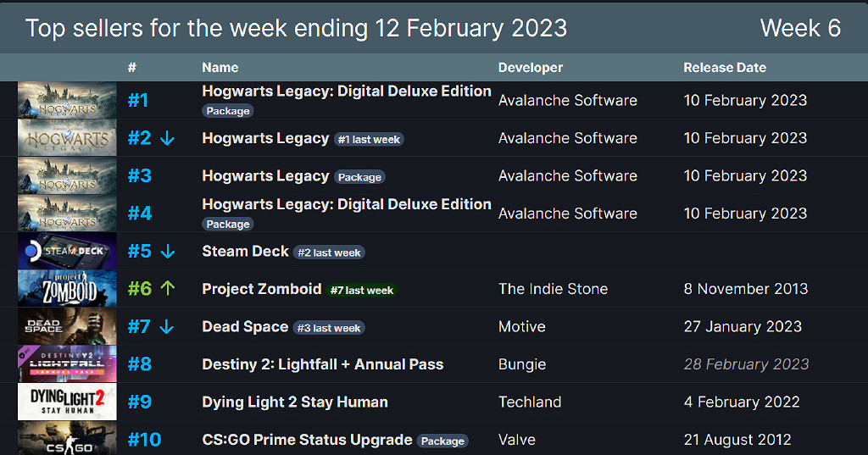Image resolution: width=868 pixels, height=455 pixels.
Task: Click The Indie Stone developer link
Action: (553, 289)
